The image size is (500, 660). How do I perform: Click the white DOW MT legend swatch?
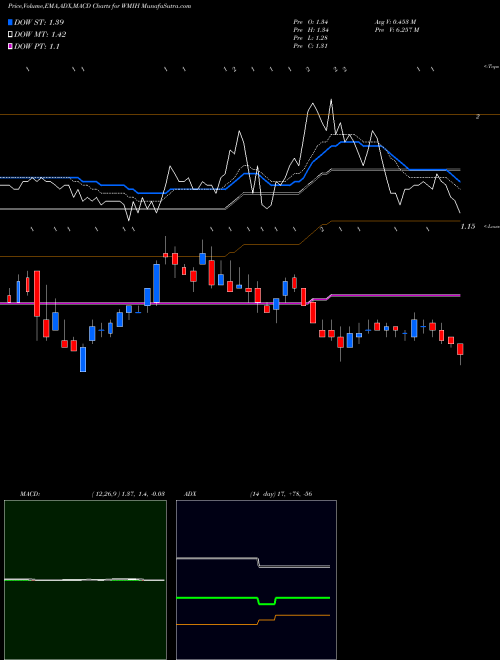(x=10, y=35)
